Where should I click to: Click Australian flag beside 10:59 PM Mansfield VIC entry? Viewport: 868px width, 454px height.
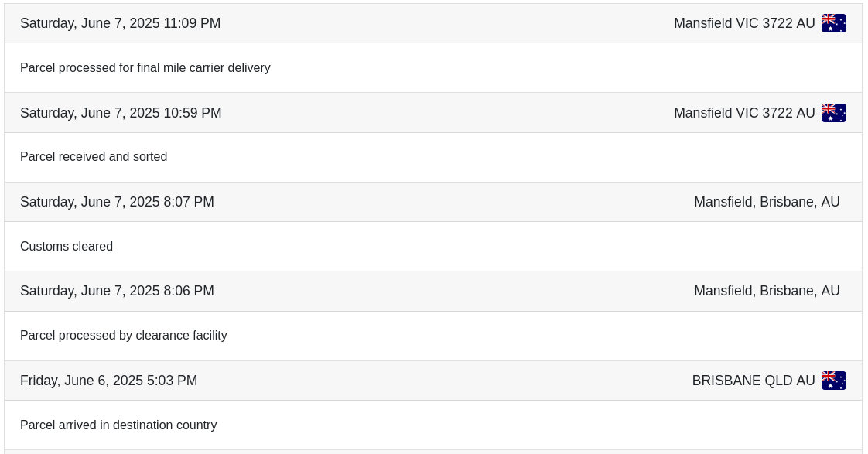pyautogui.click(x=833, y=113)
